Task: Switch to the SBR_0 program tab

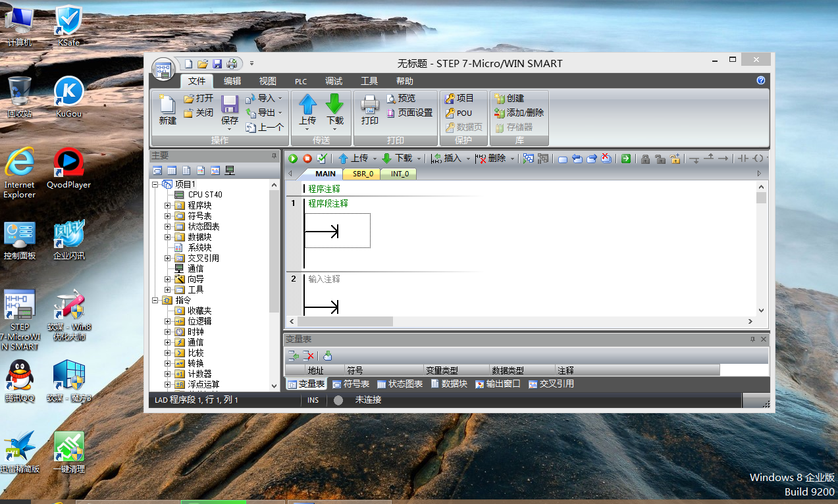Action: pos(363,174)
